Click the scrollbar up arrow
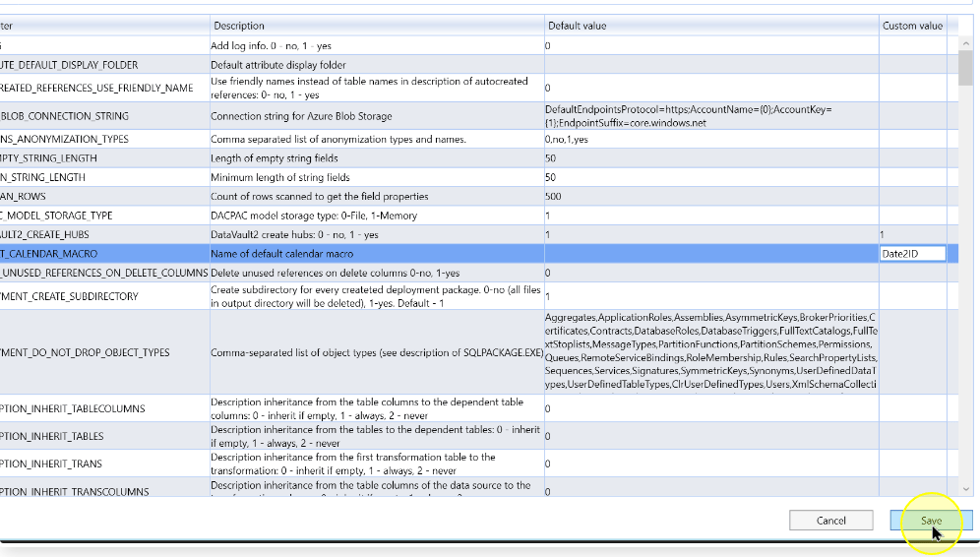The image size is (980, 557). click(x=965, y=43)
